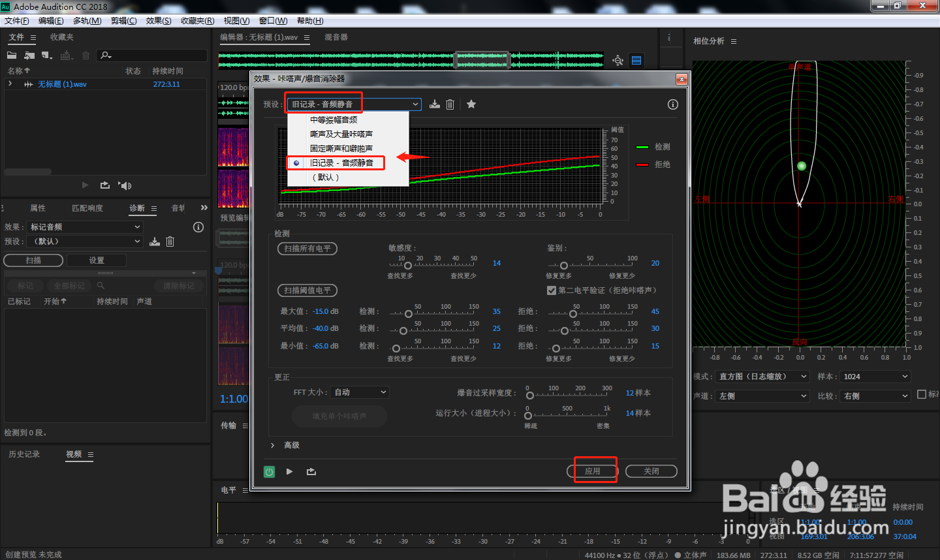This screenshot has width=940, height=560.
Task: Select Constant Hiss and Crackle preset option
Action: click(x=348, y=149)
